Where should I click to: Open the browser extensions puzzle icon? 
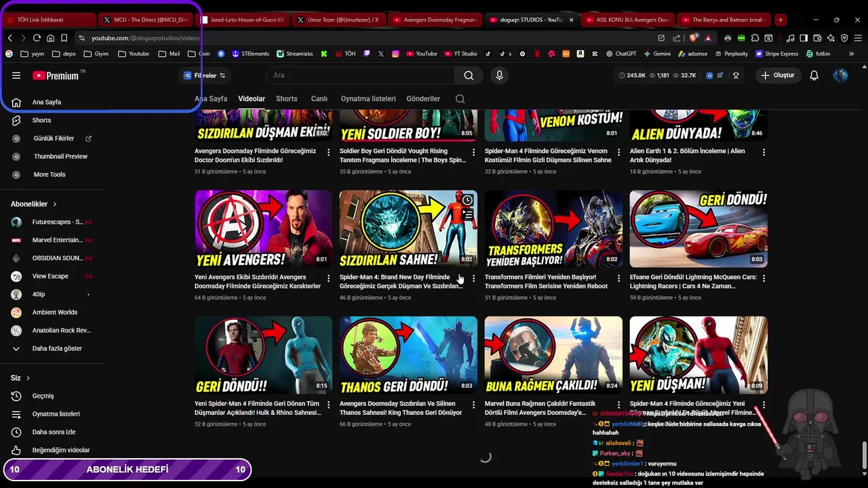755,38
